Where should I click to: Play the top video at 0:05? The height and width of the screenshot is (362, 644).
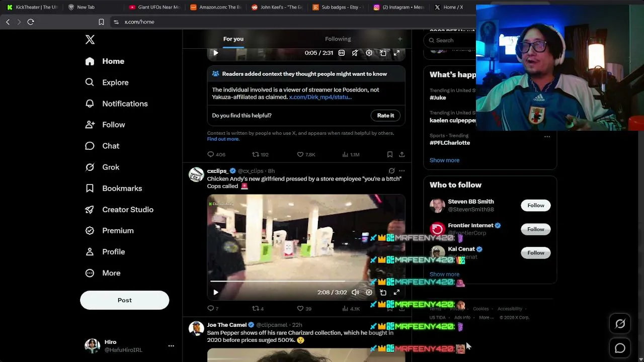216,53
